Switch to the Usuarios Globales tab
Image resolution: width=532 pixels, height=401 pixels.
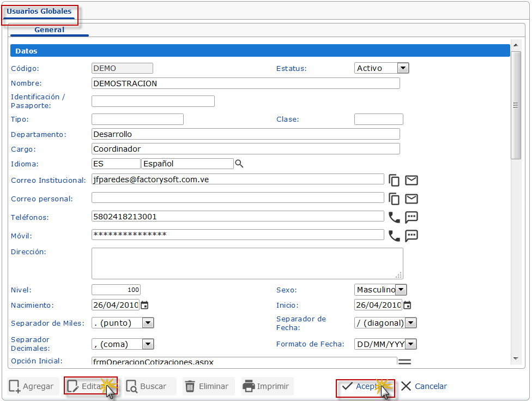pos(39,11)
